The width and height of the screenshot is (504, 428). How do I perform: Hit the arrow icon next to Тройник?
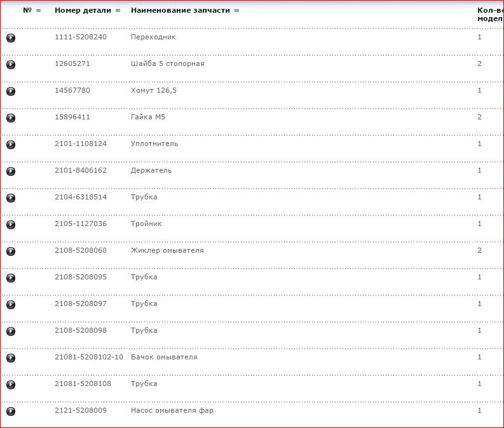11,225
